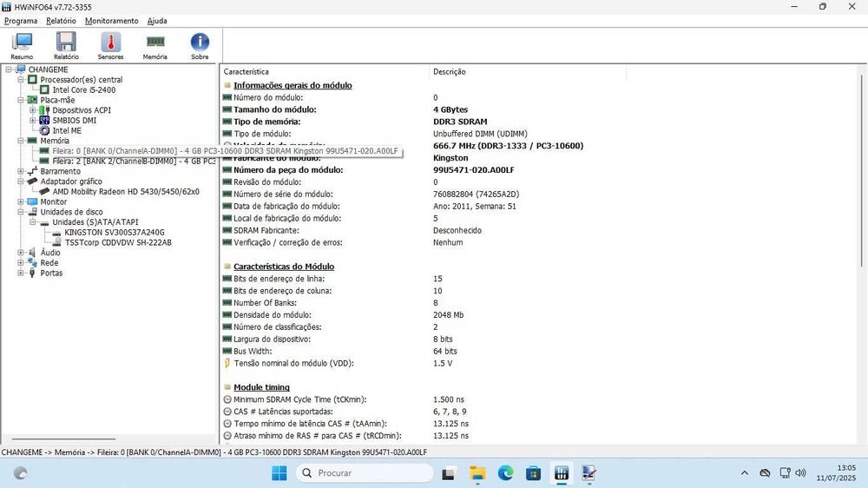Open the Programa menu

pos(21,21)
